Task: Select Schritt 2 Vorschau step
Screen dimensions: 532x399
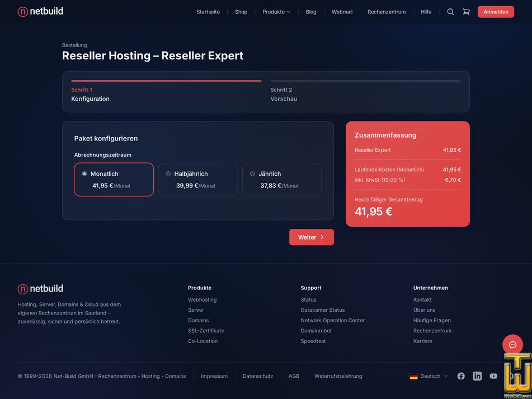Action: [365, 92]
